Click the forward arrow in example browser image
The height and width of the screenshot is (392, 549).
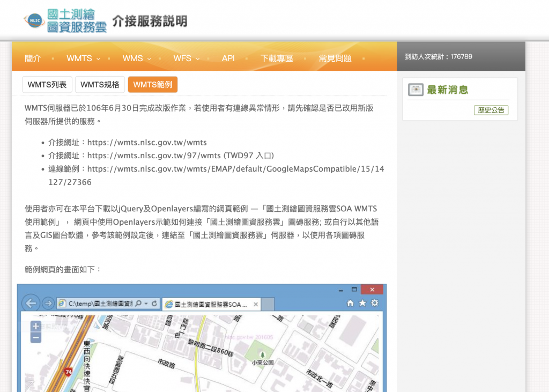coord(48,303)
